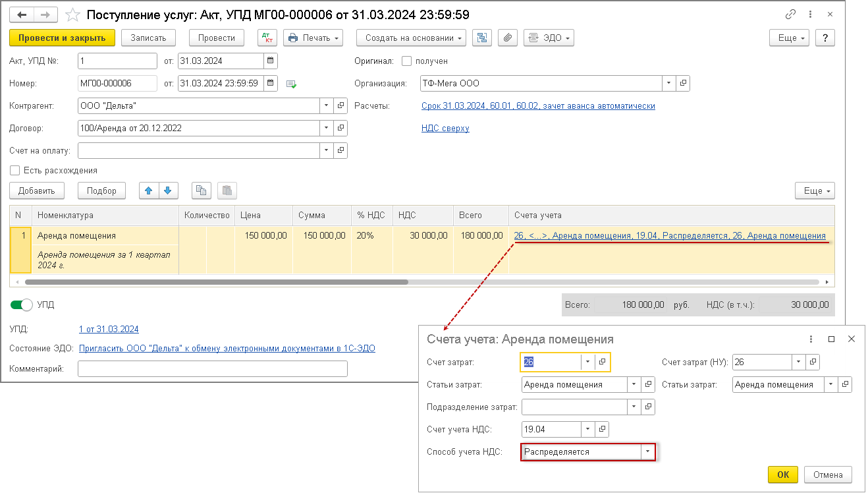Image resolution: width=868 pixels, height=493 pixels.
Task: Paste rows icon in table toolbar
Action: 227,190
